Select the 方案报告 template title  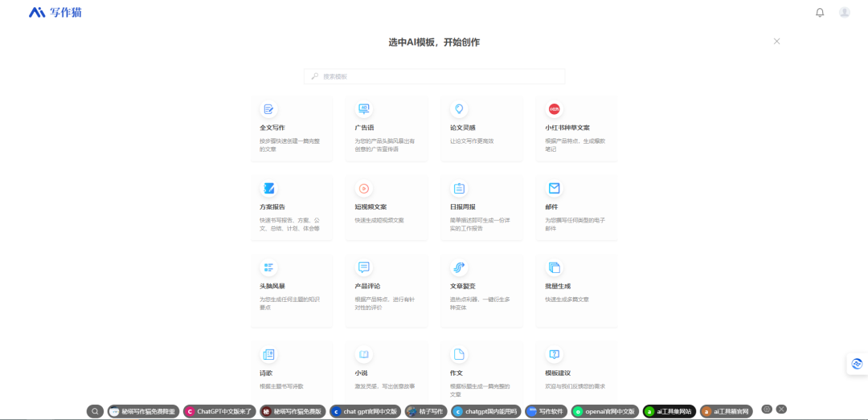click(x=272, y=207)
